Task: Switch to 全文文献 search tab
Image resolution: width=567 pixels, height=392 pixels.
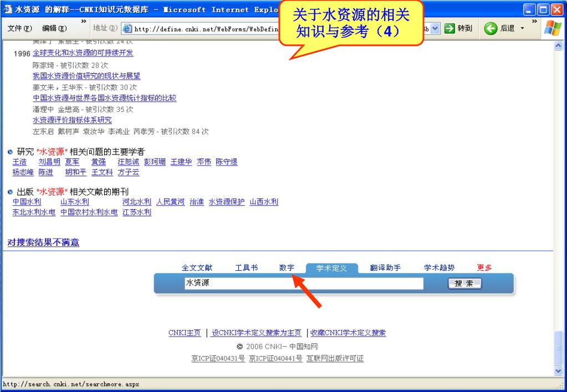Action: pos(197,268)
